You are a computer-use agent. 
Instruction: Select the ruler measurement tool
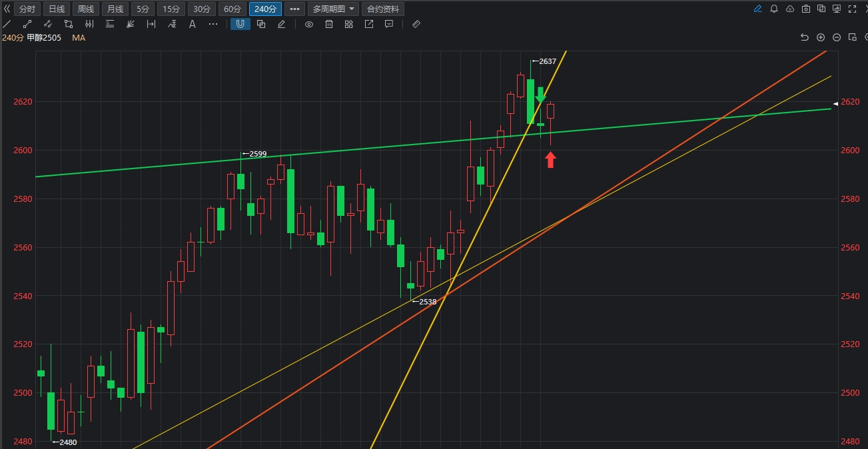[416, 24]
